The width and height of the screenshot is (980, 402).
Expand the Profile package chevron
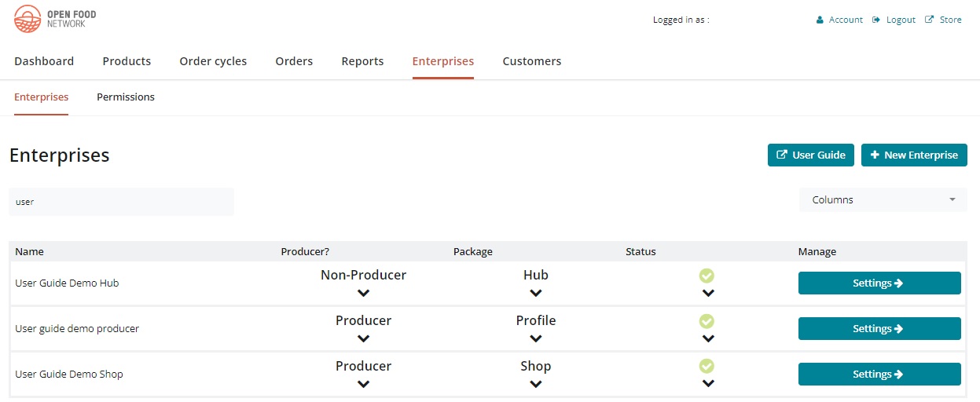pos(535,339)
